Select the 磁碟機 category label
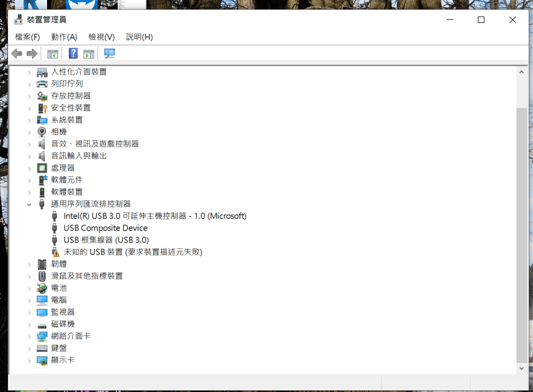 pos(63,324)
